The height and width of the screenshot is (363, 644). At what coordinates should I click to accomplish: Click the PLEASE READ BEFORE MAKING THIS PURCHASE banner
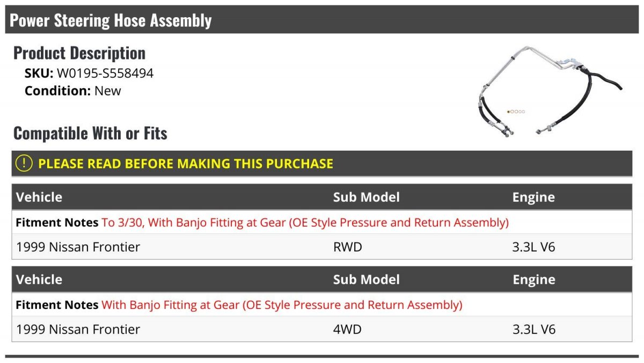[x=322, y=164]
